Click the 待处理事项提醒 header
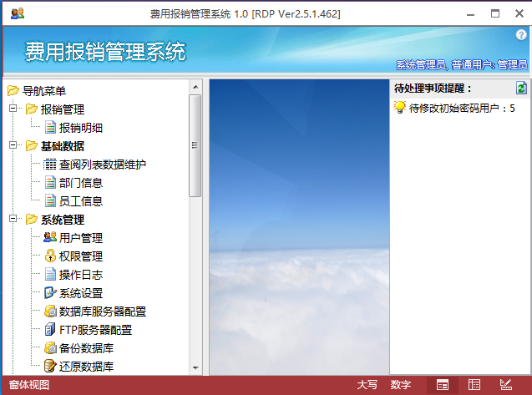The image size is (532, 395). tap(433, 89)
